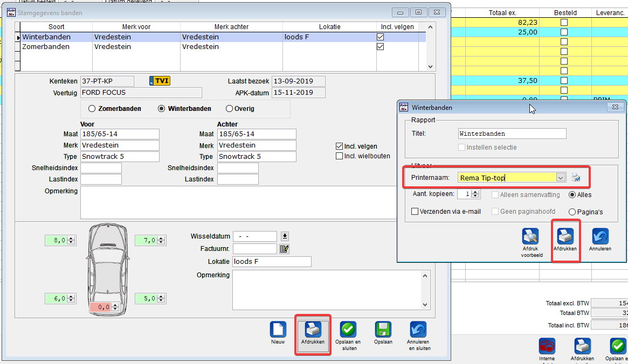Click the Wisseldatum down-arrow button

285,236
